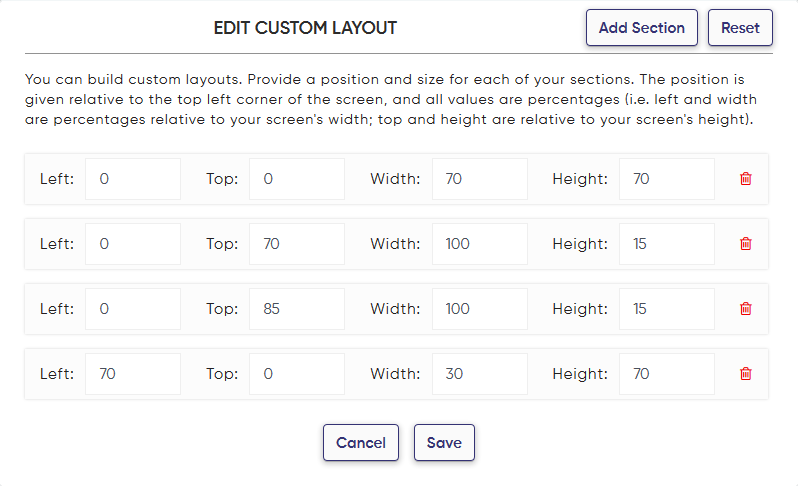The height and width of the screenshot is (486, 798).
Task: Edit the Height field in first section
Action: point(666,179)
